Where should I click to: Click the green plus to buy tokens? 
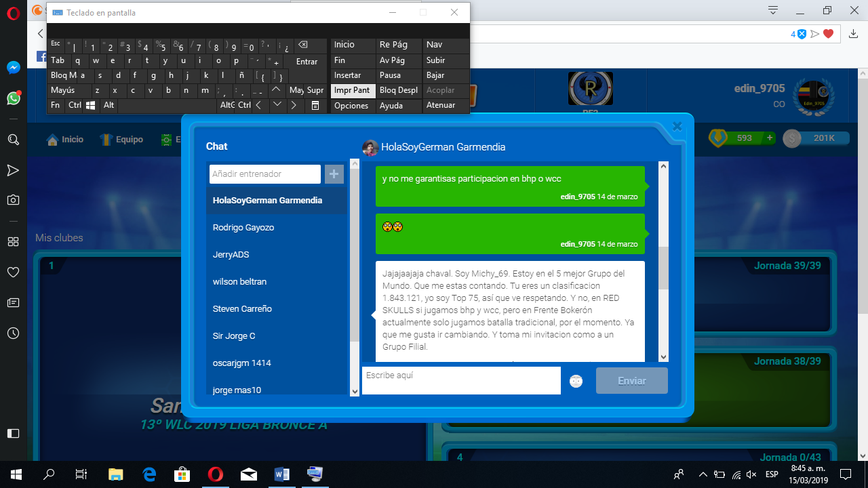[770, 138]
